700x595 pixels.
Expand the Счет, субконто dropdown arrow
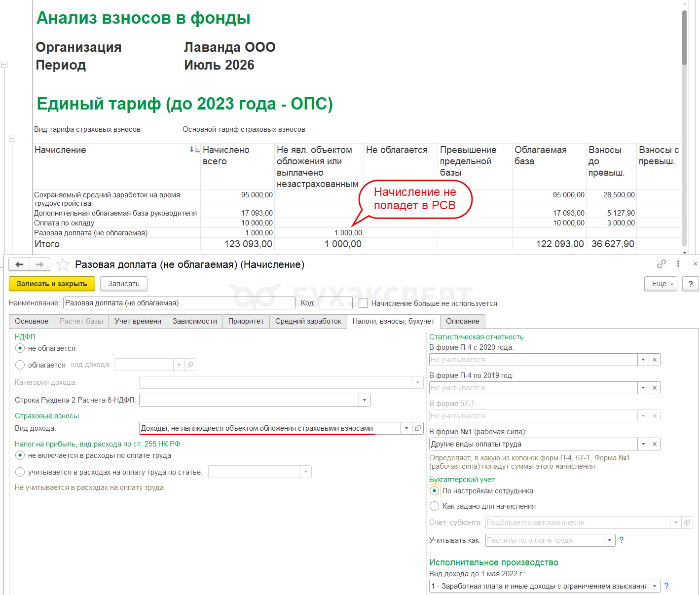676,522
